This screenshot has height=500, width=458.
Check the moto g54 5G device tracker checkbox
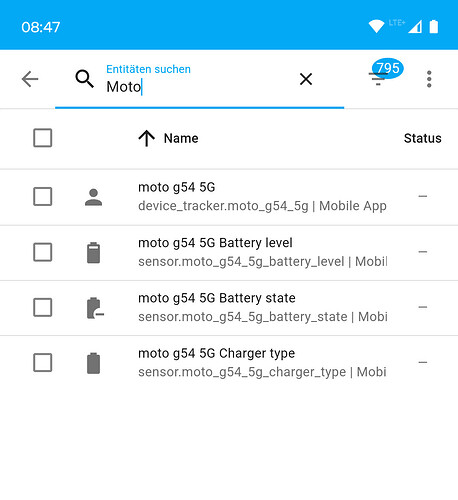pos(43,196)
